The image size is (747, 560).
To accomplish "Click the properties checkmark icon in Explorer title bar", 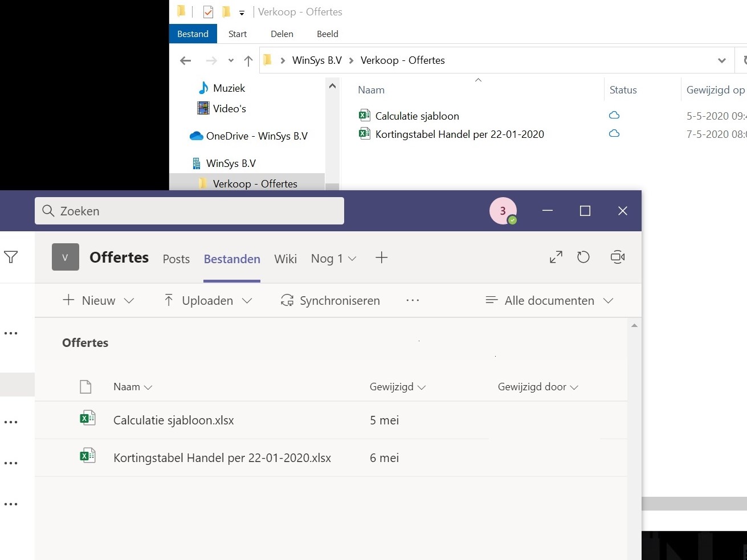I will (208, 12).
